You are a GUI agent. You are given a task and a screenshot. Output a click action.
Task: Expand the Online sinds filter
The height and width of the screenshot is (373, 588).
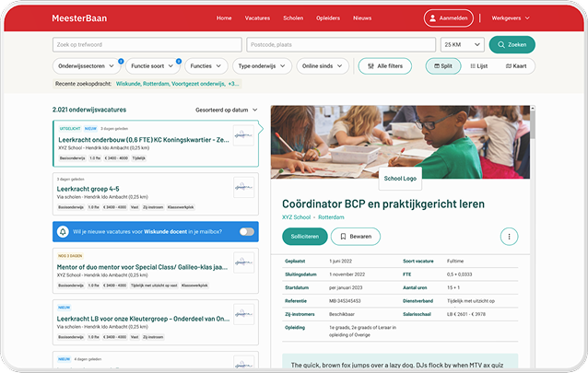[323, 66]
